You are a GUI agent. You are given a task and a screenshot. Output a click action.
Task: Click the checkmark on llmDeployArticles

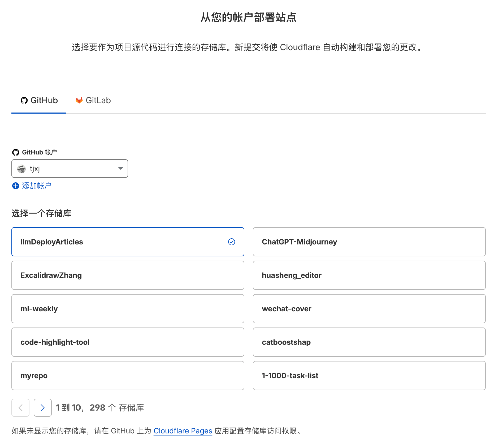click(231, 242)
